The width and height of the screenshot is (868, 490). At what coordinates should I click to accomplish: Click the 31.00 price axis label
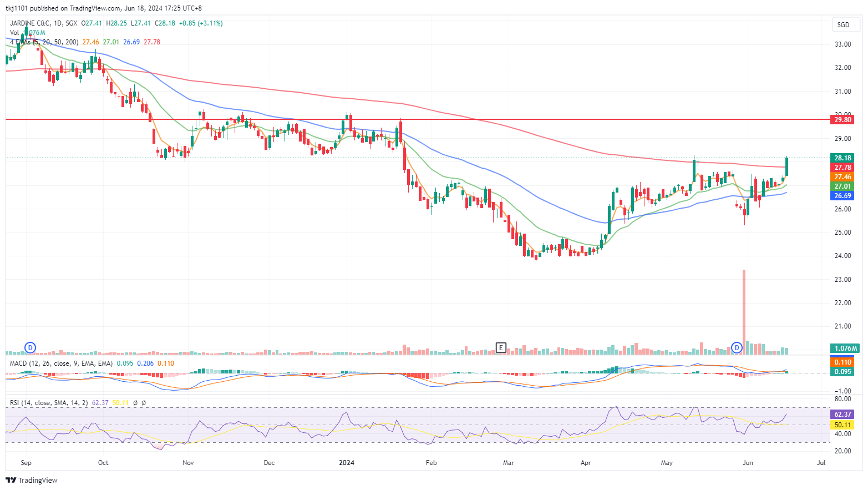(842, 92)
